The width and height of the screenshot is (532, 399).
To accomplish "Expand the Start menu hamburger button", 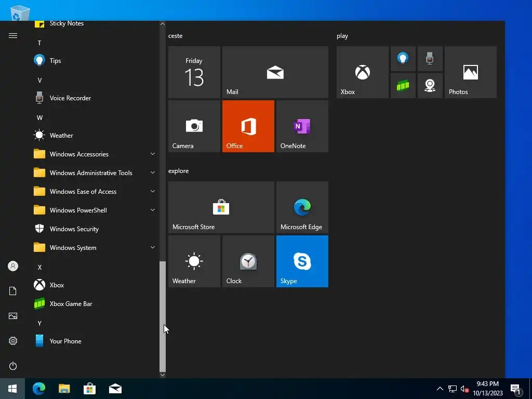I will click(13, 36).
